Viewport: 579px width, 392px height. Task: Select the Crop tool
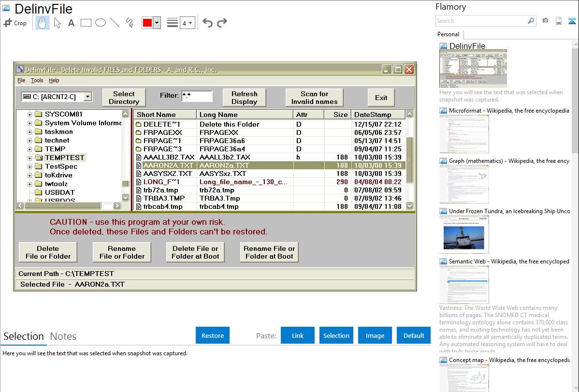pos(15,23)
